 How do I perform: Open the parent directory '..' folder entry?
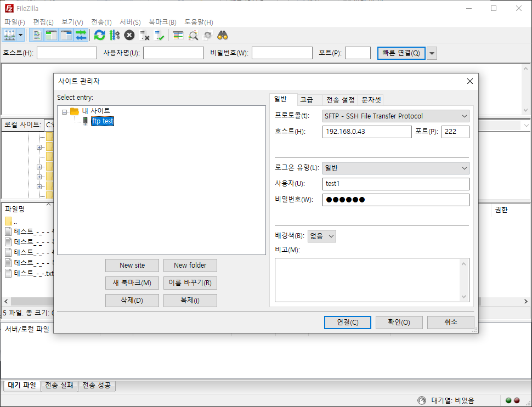point(11,222)
